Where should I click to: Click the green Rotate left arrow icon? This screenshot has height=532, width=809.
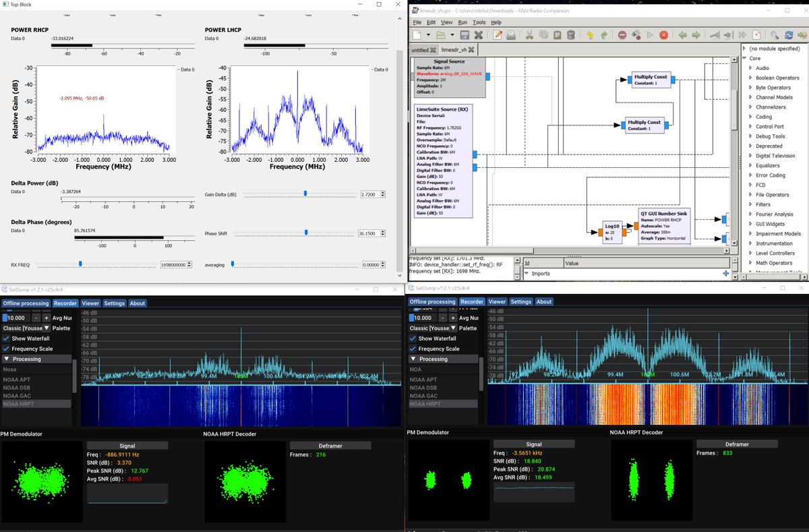(683, 34)
